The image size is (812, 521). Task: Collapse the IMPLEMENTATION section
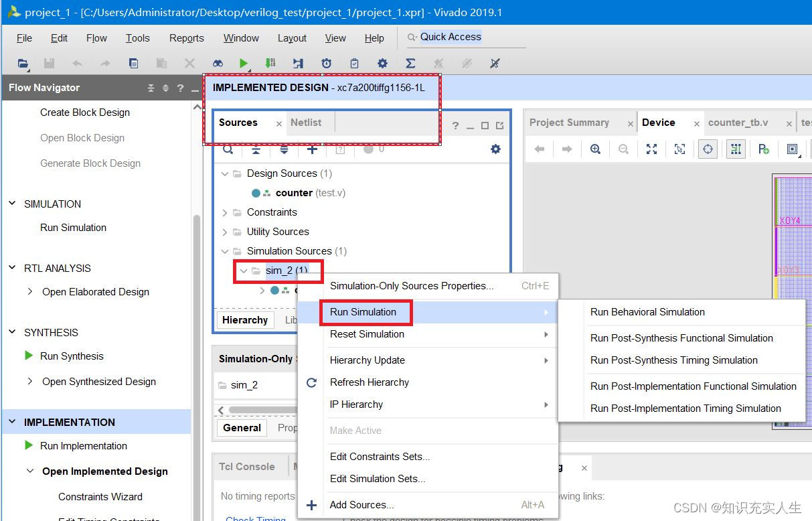point(12,422)
